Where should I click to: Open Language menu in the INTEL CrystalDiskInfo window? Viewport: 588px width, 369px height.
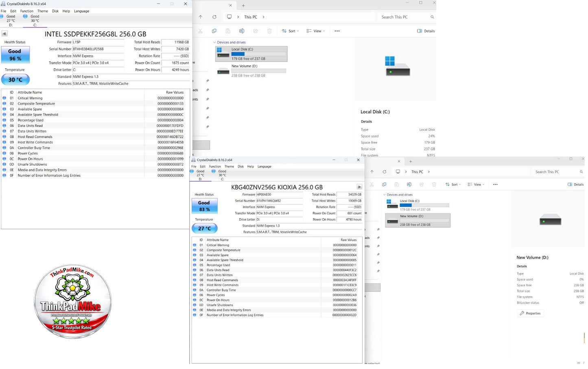[81, 11]
